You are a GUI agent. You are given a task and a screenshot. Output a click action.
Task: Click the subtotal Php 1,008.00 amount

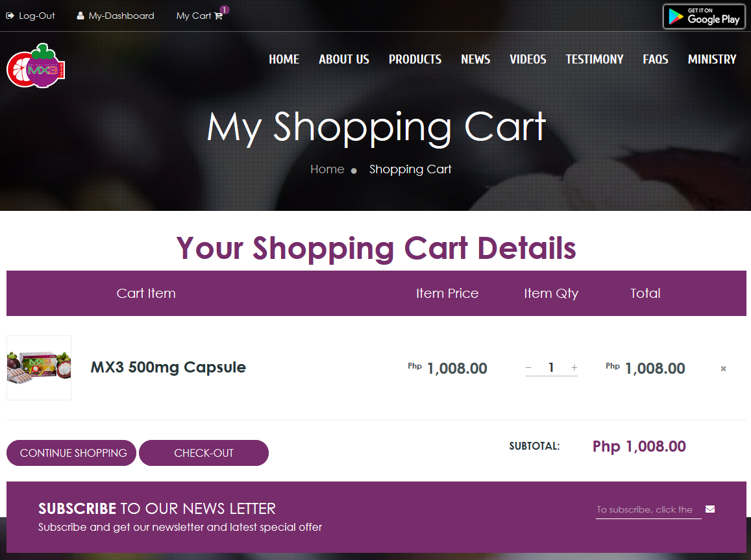(x=639, y=446)
